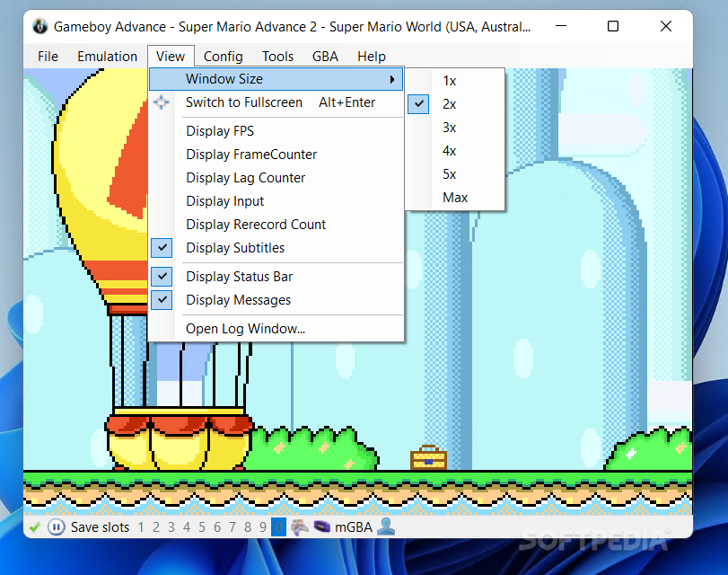Close the emulator window
Screen dimensions: 728x575
click(x=666, y=26)
